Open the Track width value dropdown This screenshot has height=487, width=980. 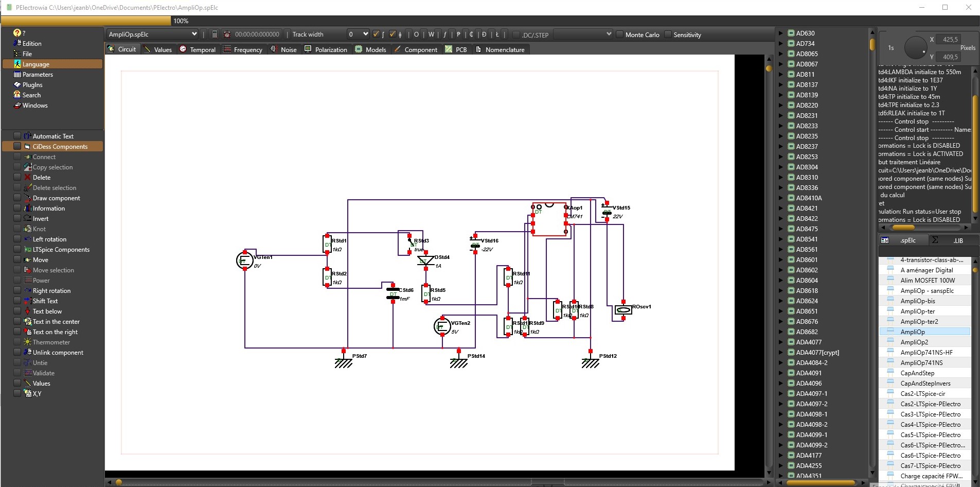(x=365, y=34)
